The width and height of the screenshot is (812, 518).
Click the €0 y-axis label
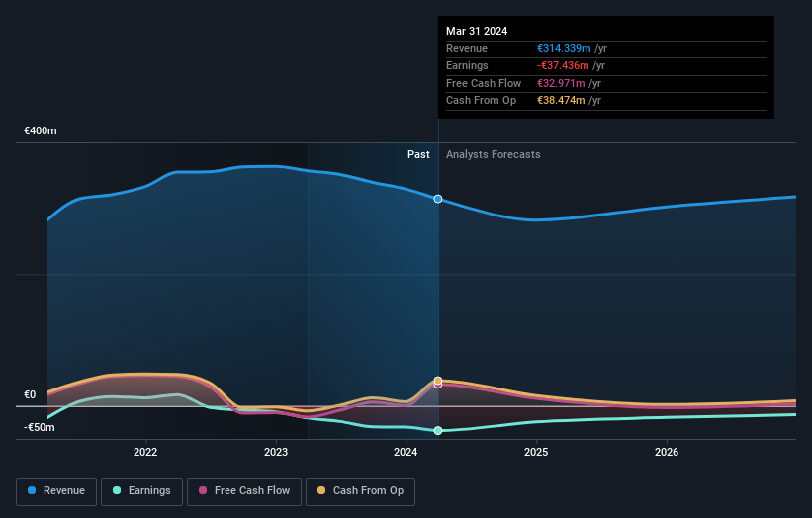point(30,394)
